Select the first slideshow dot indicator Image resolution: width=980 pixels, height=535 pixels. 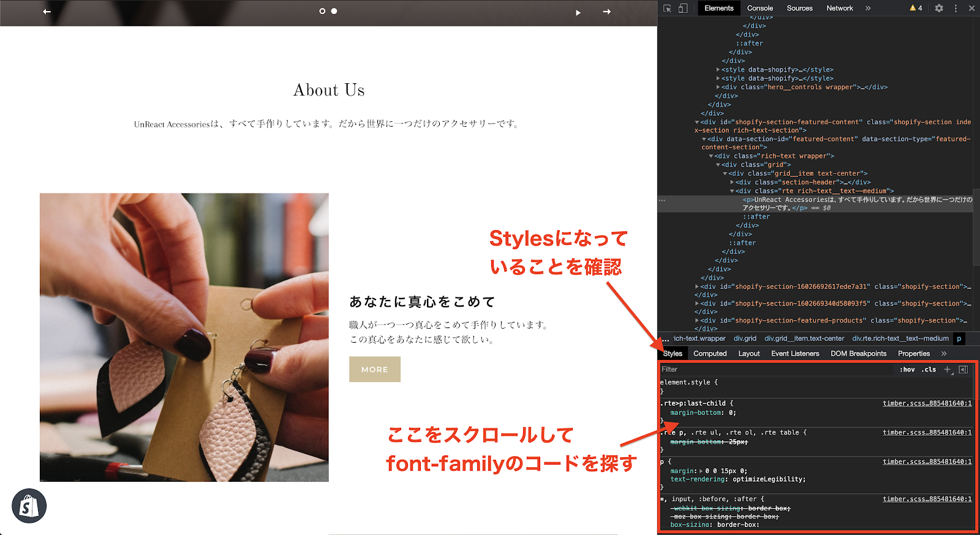point(322,11)
